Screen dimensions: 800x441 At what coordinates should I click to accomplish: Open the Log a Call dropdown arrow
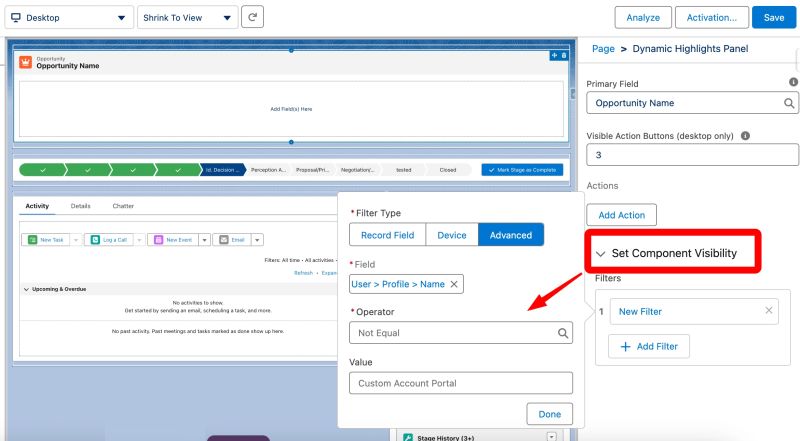139,239
